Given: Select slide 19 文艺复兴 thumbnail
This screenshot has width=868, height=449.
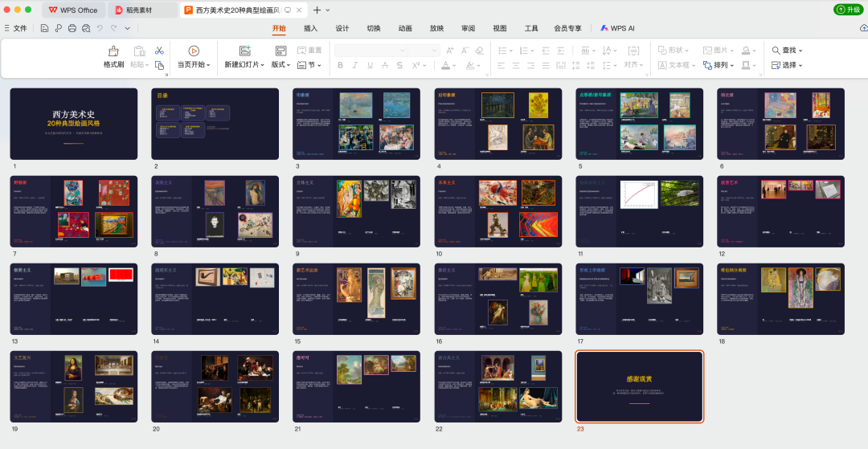Looking at the screenshot, I should [74, 386].
